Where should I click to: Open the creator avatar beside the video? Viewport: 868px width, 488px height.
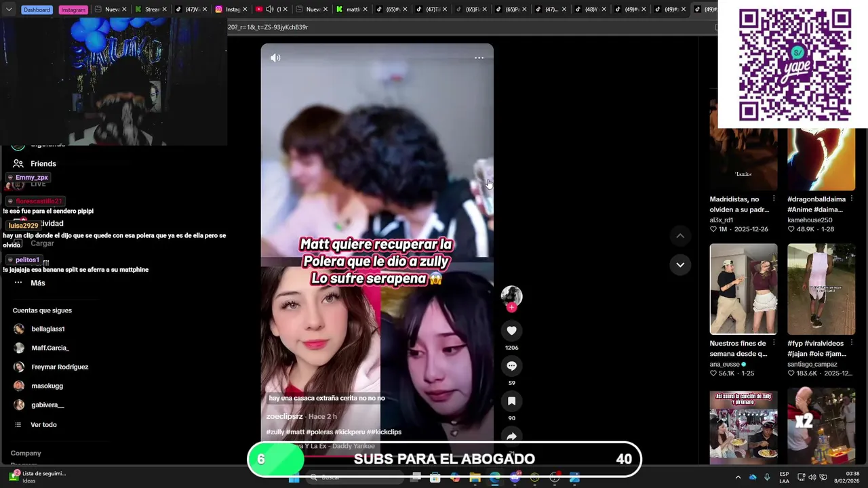click(x=511, y=296)
